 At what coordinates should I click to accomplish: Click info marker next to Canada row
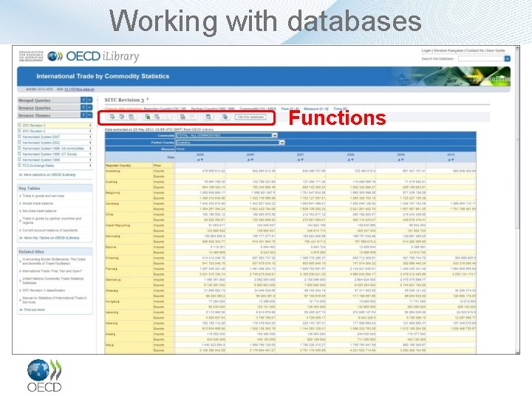pos(117,204)
